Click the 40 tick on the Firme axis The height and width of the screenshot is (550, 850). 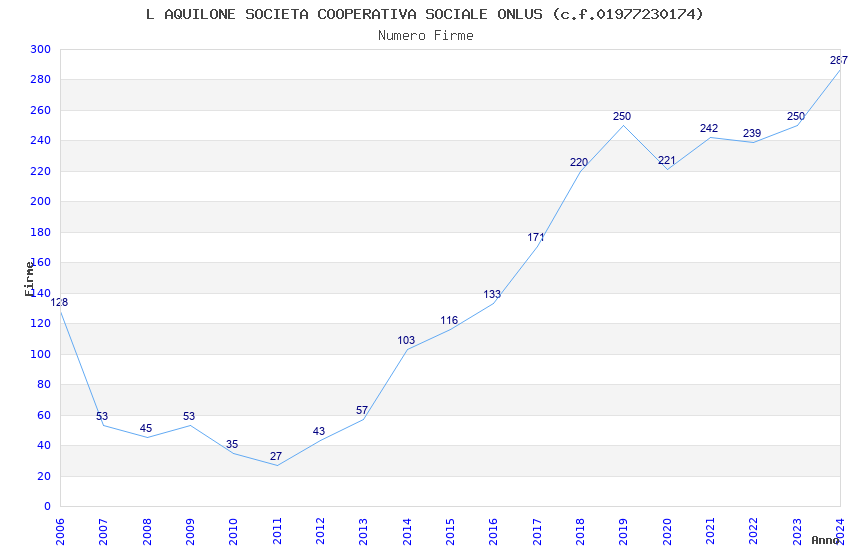(43, 445)
